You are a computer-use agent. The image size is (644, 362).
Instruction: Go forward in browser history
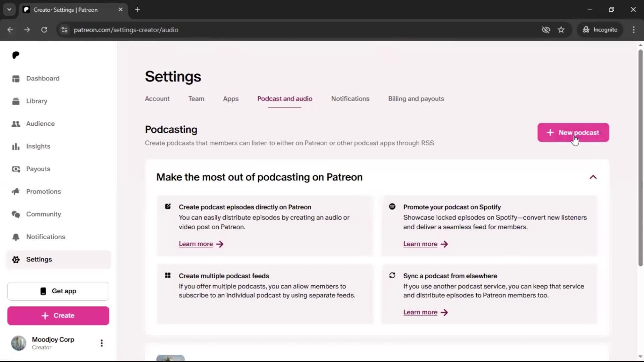coord(27,30)
